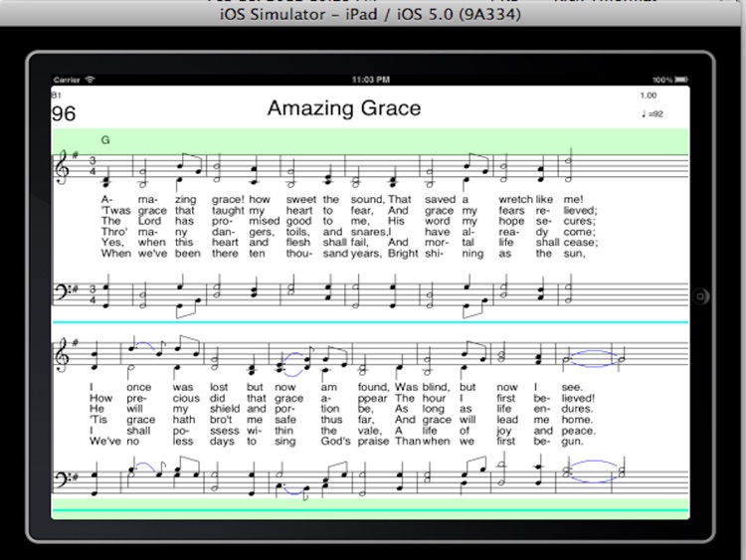Tap the lyric 'Thro''

tap(114, 232)
